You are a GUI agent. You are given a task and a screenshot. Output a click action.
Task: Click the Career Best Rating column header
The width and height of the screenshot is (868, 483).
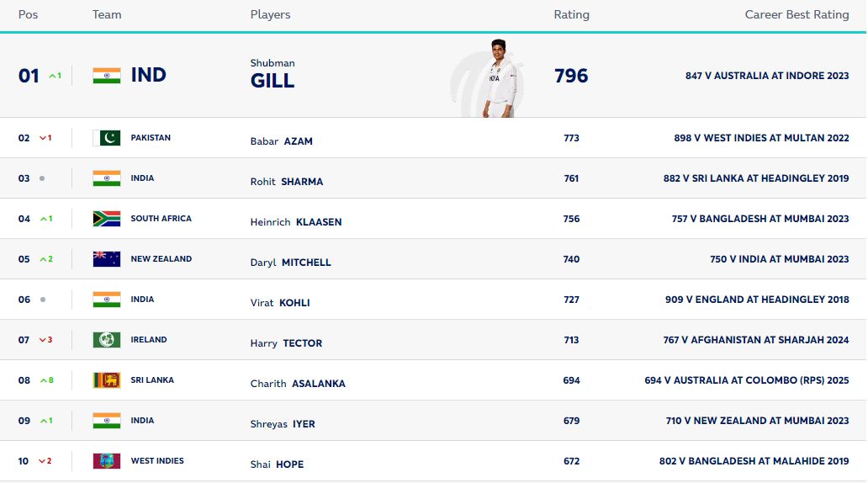797,15
